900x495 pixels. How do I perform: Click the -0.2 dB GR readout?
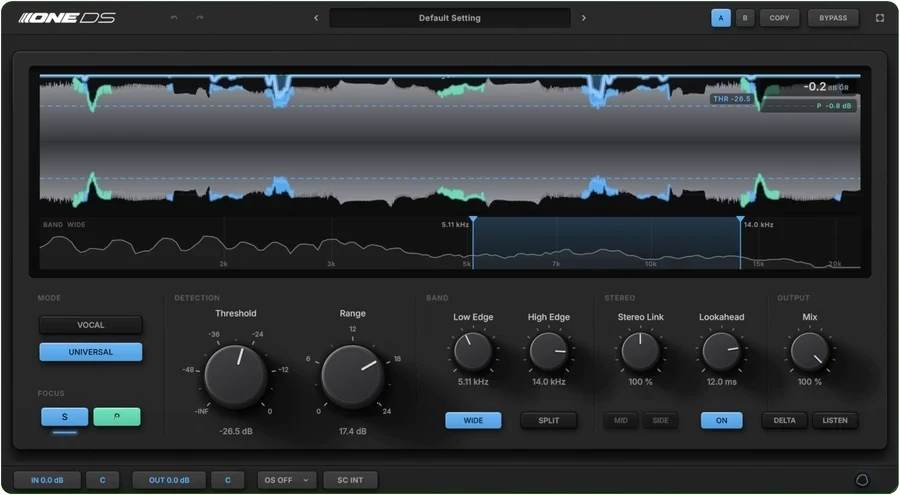(x=826, y=87)
